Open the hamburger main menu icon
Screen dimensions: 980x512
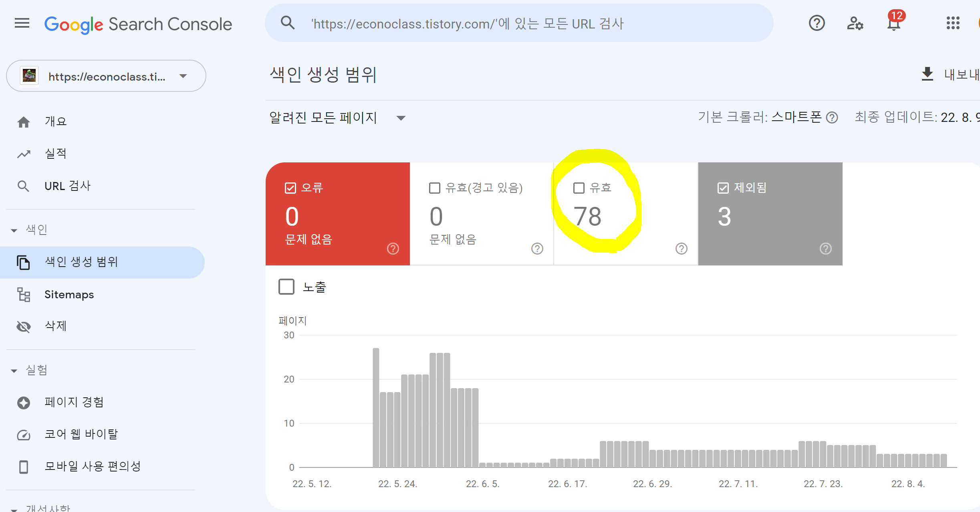[22, 23]
